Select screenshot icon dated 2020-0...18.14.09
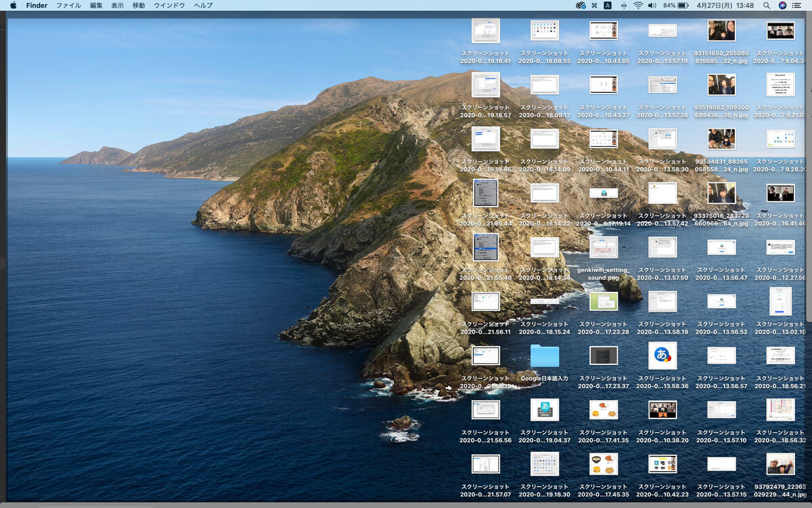The width and height of the screenshot is (812, 508). [545, 139]
